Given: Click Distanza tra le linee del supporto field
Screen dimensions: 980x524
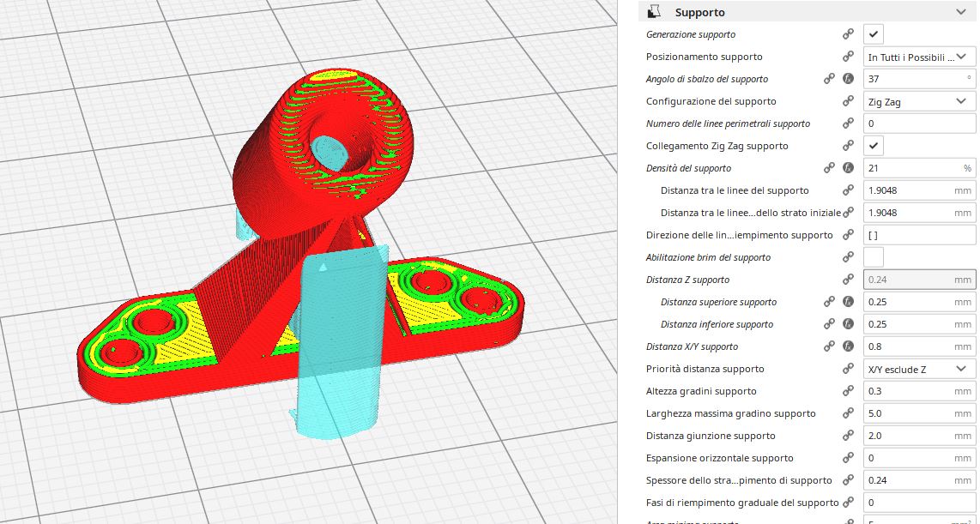Looking at the screenshot, I should coord(919,190).
